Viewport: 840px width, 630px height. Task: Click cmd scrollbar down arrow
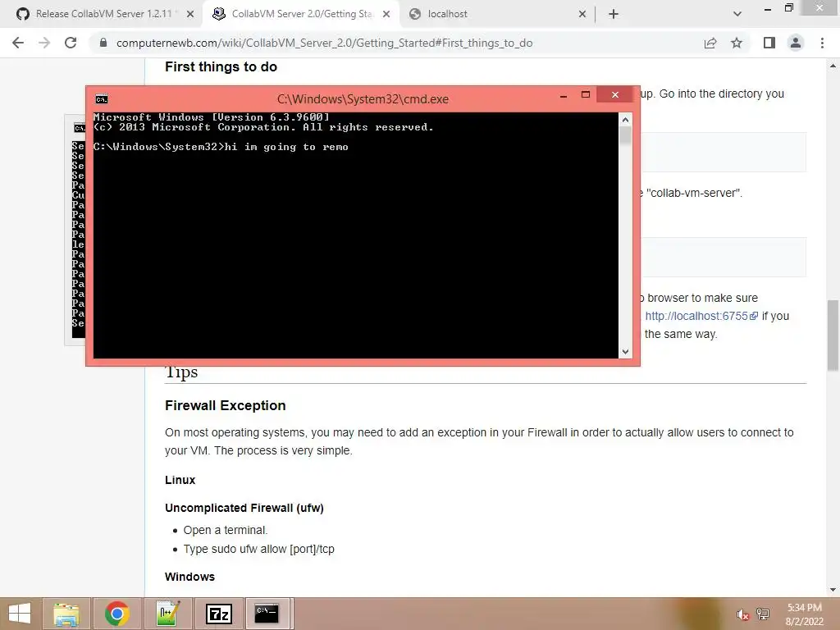pos(625,351)
